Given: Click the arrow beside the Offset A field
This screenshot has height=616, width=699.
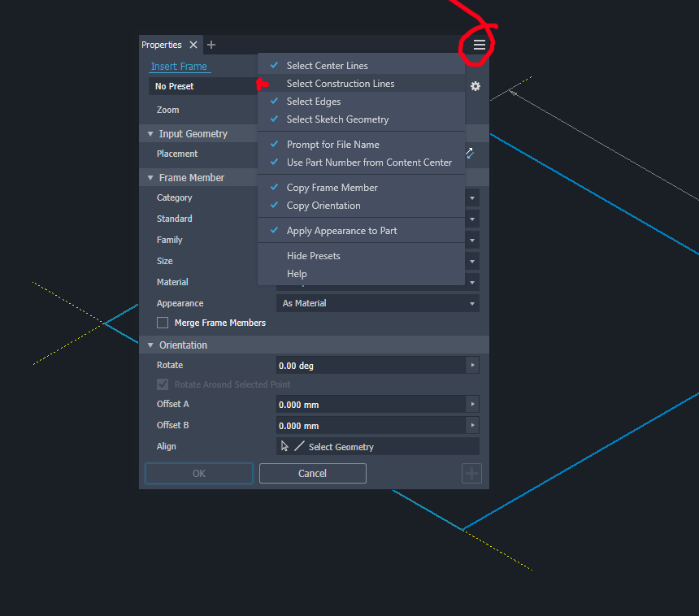Looking at the screenshot, I should 472,404.
